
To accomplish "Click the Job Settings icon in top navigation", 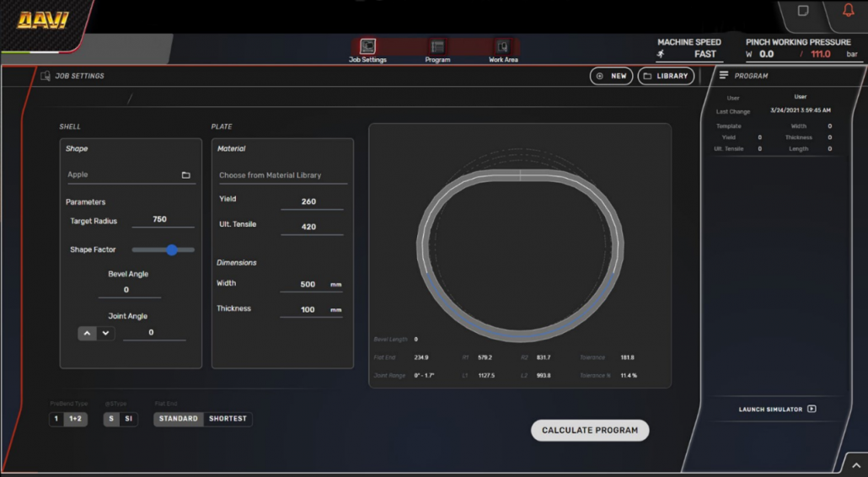I will point(367,47).
